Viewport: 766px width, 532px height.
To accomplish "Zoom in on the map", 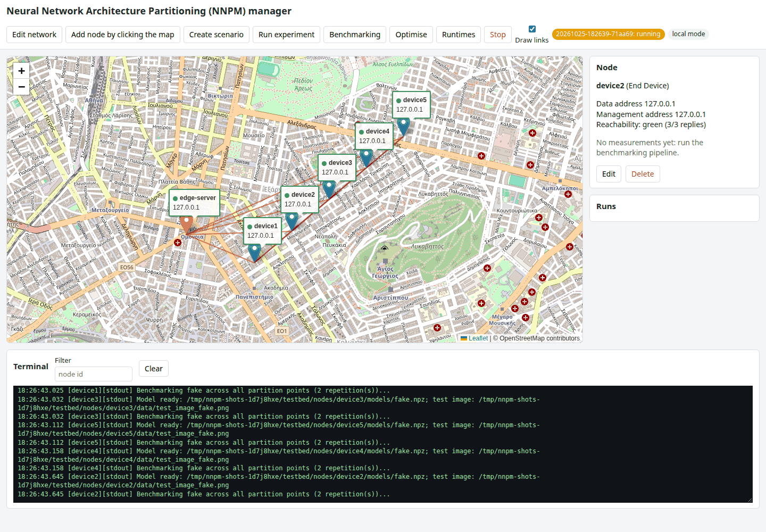I will click(x=21, y=71).
